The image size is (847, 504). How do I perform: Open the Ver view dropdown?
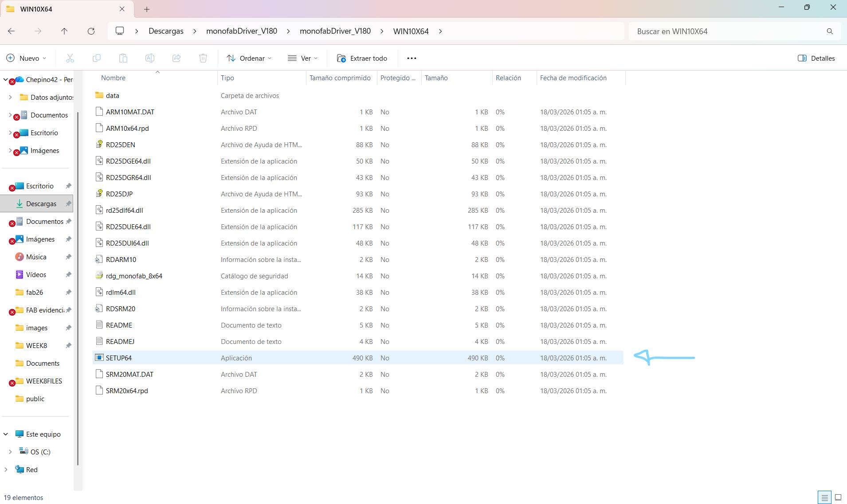click(x=303, y=58)
